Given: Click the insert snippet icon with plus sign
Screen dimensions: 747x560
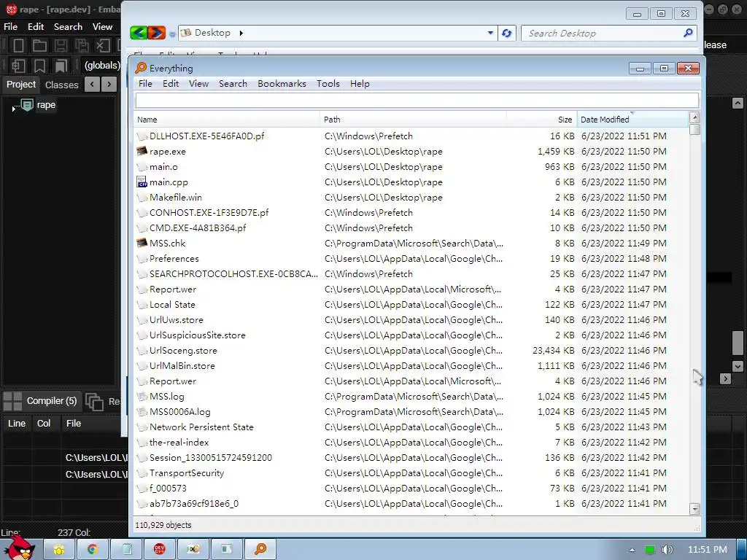Looking at the screenshot, I should click(x=18, y=65).
